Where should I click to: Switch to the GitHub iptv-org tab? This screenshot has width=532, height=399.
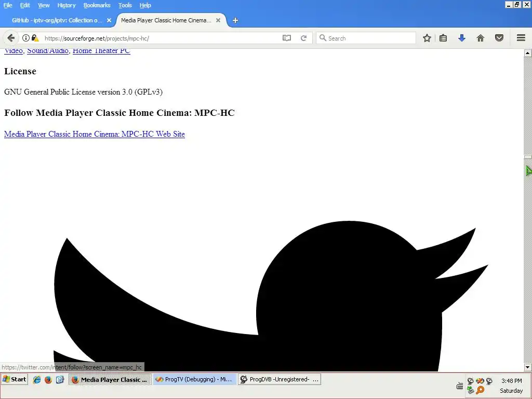(x=57, y=20)
